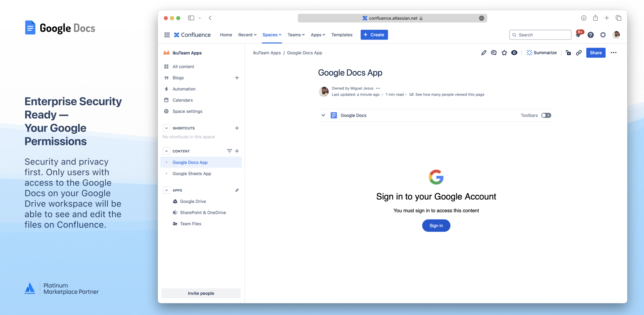Click the Confluence logo
644x315 pixels.
pos(192,35)
